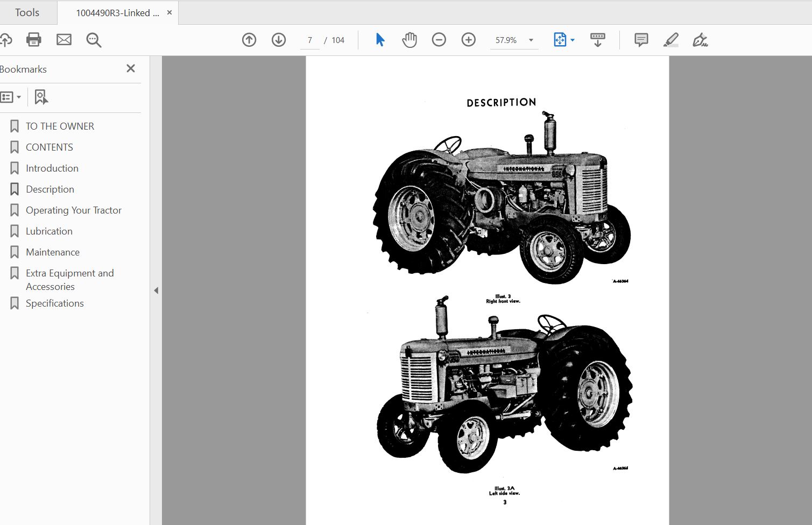This screenshot has height=525, width=812.
Task: Open the find text magnifier icon
Action: click(x=94, y=40)
